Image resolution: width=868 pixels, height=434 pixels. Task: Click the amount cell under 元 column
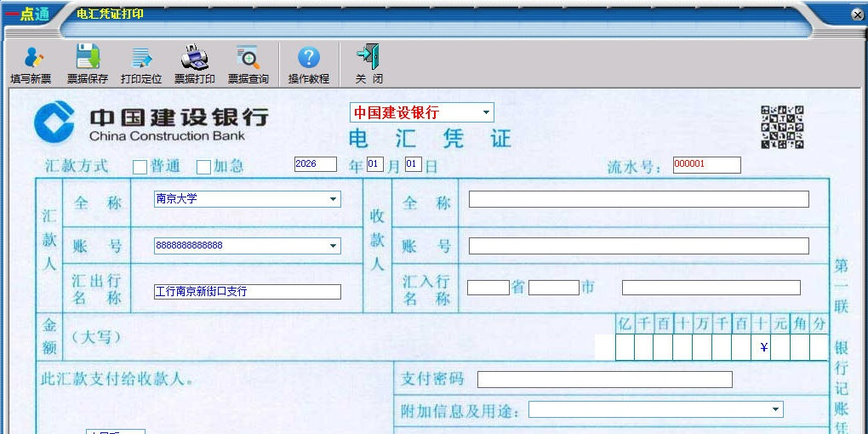click(780, 347)
